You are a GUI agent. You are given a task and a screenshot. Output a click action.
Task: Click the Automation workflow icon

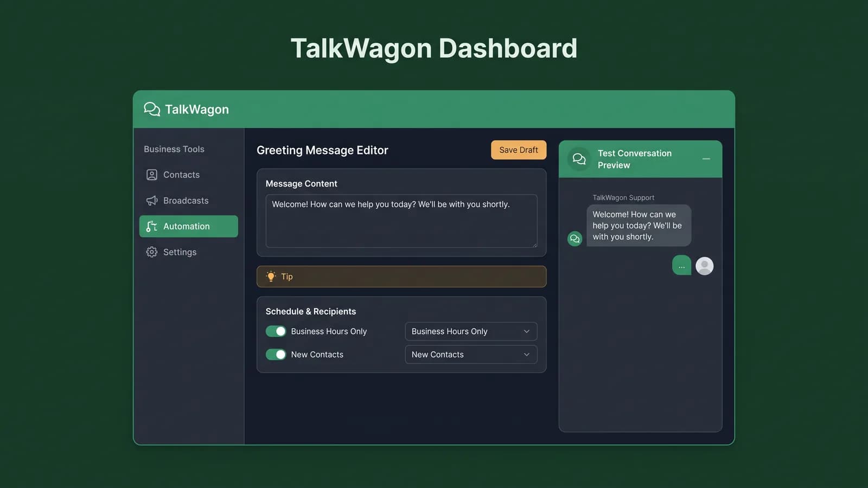coord(152,226)
